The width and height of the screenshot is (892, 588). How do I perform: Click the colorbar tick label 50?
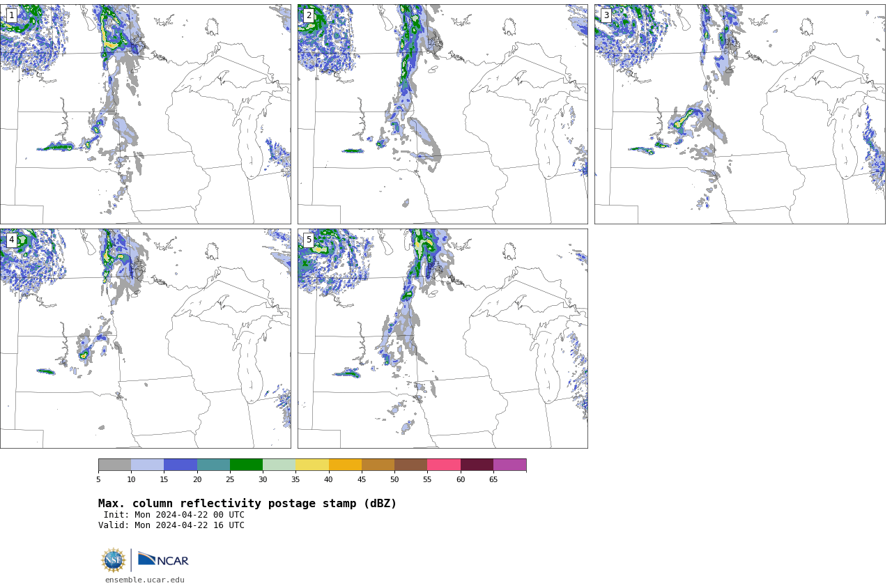[394, 479]
